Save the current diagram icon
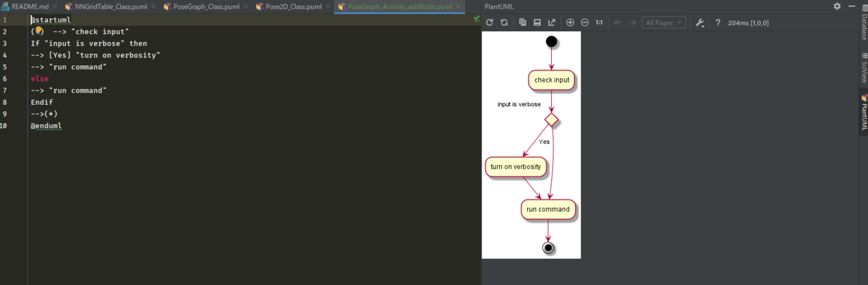868x285 pixels. click(x=537, y=22)
